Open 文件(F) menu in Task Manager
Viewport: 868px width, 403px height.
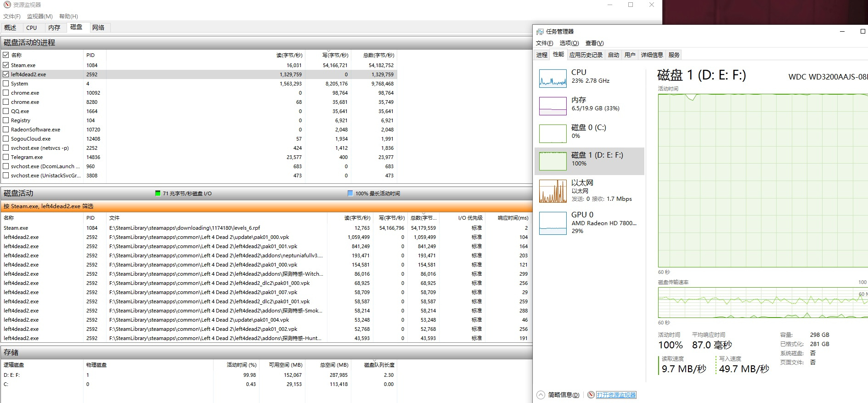click(545, 43)
